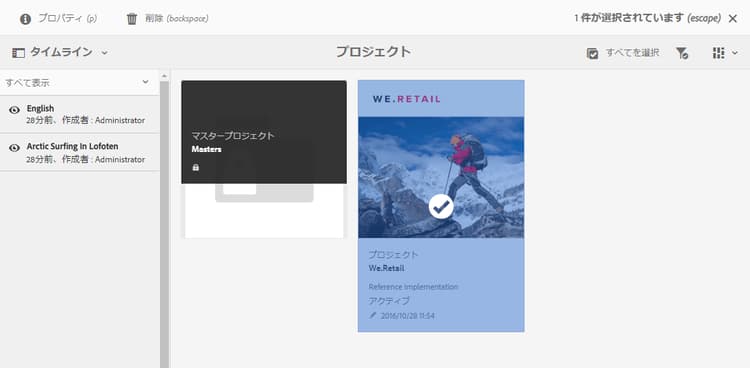The height and width of the screenshot is (368, 750).
Task: Click the scrollbar up arrow in timeline panel
Action: (165, 76)
